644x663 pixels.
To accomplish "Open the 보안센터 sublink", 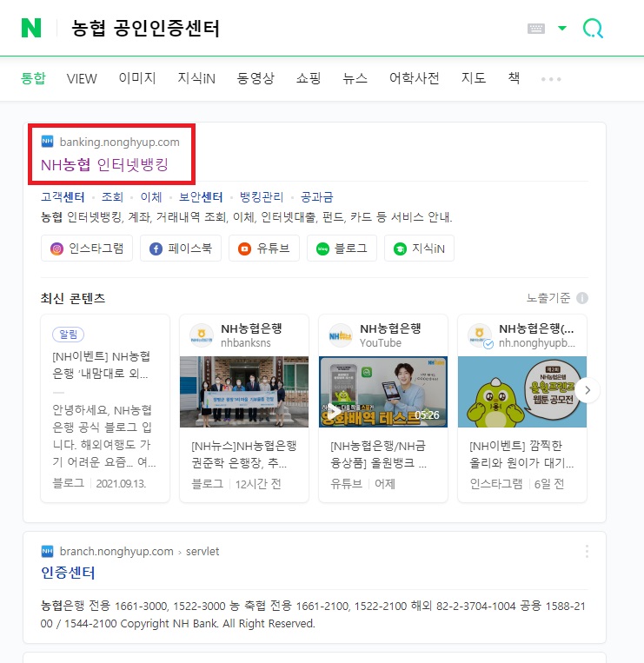I will click(x=201, y=196).
